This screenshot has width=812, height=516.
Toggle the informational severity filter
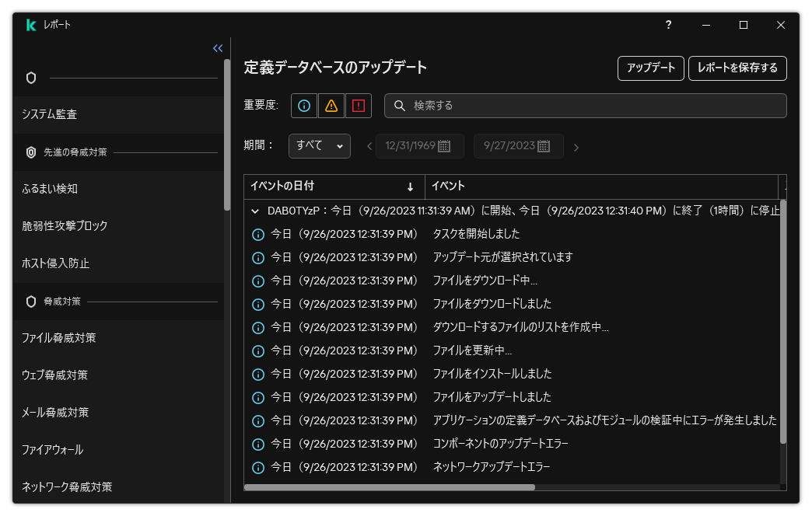tap(303, 105)
